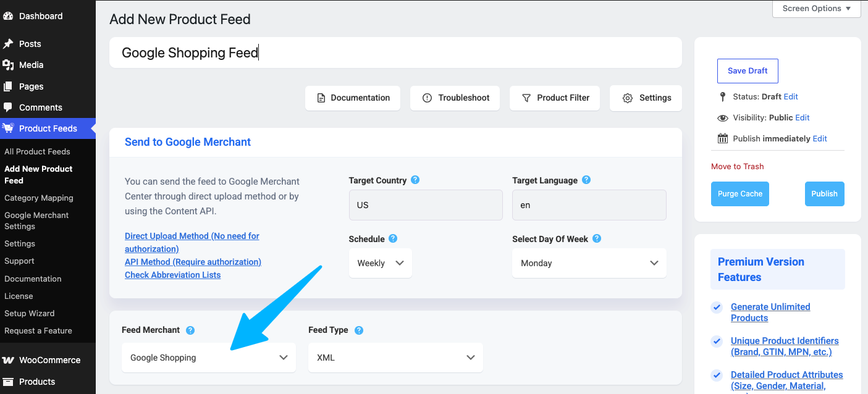Click the Purge Cache button
Screen dimensions: 868x394
point(740,194)
